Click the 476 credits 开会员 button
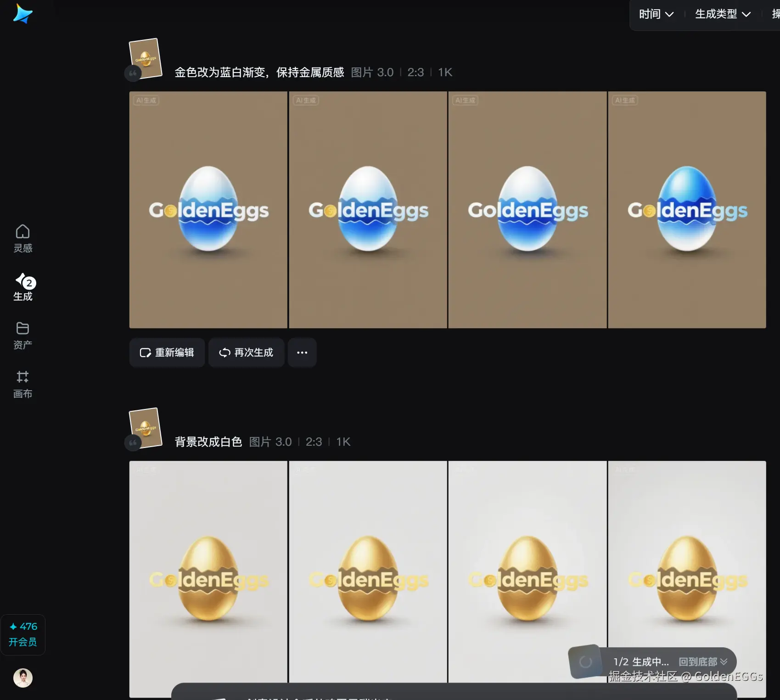 23,634
